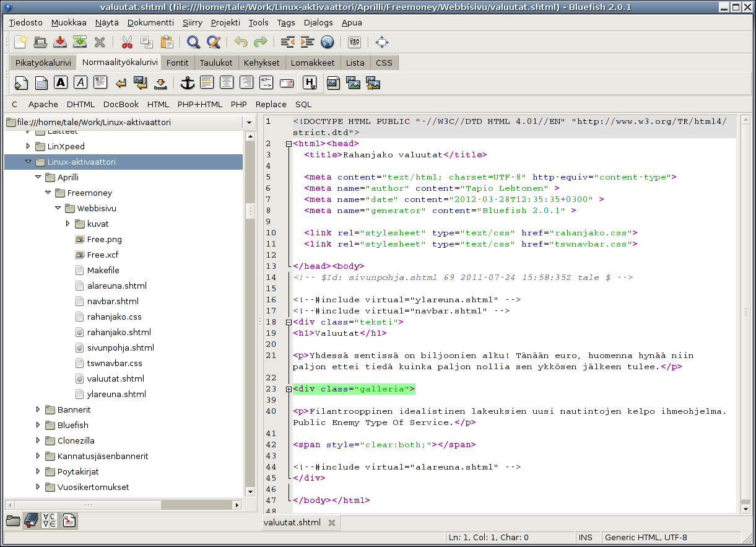Click the save as green arrow icon
756x547 pixels.
[80, 42]
